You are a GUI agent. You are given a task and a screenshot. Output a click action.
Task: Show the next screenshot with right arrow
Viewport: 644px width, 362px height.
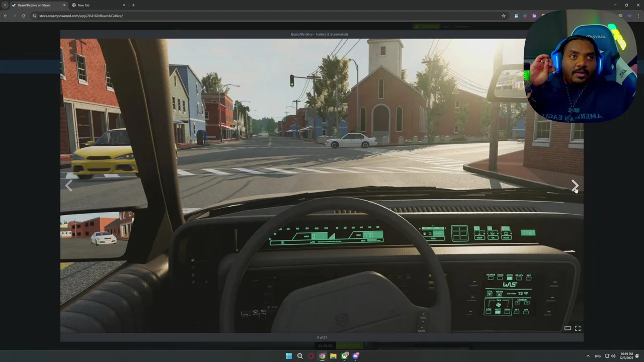point(575,186)
